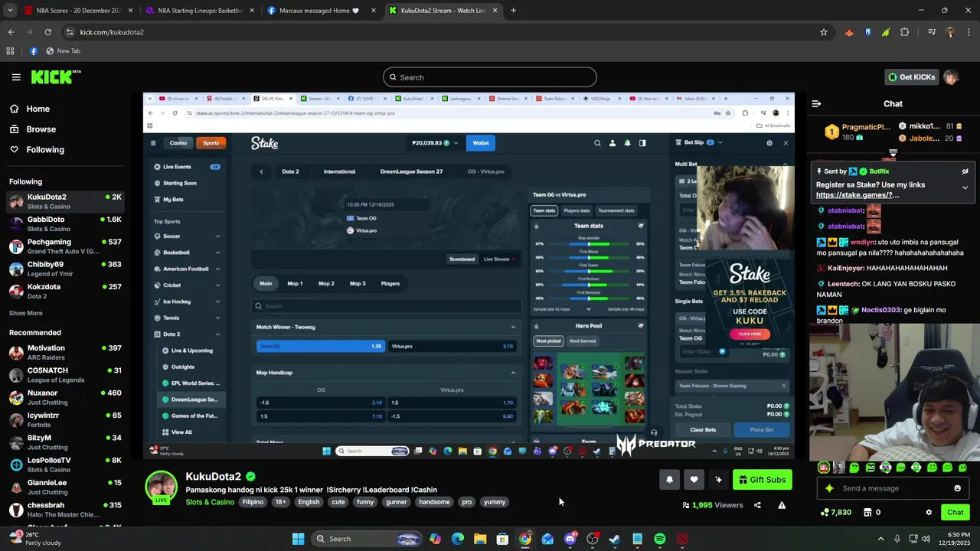Viewport: 980px width, 551px height.
Task: Click the address bar kick.com/kukudota2
Action: pyautogui.click(x=112, y=32)
